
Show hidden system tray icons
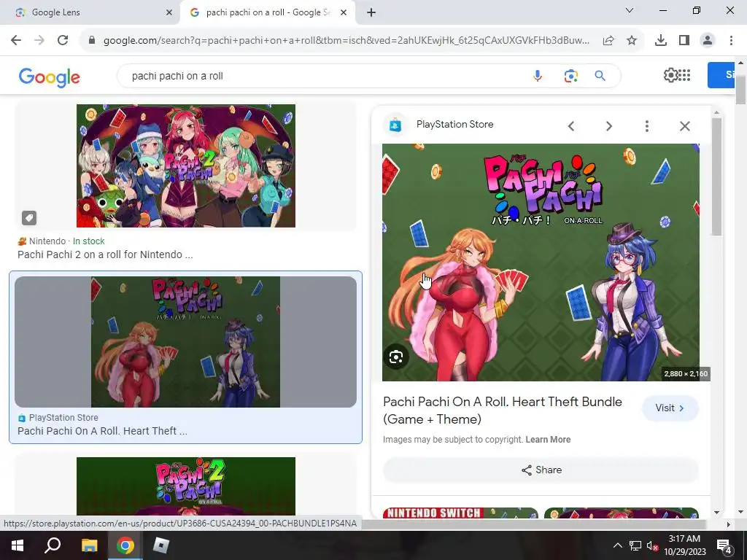tap(617, 545)
